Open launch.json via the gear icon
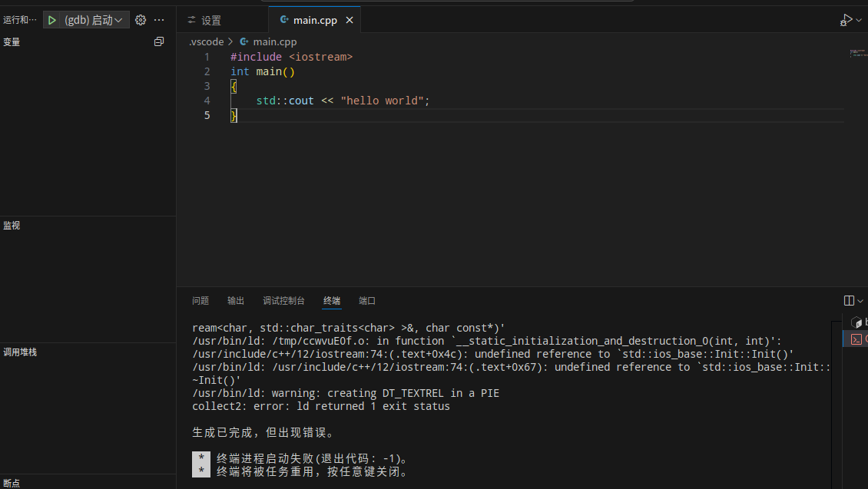 [141, 20]
